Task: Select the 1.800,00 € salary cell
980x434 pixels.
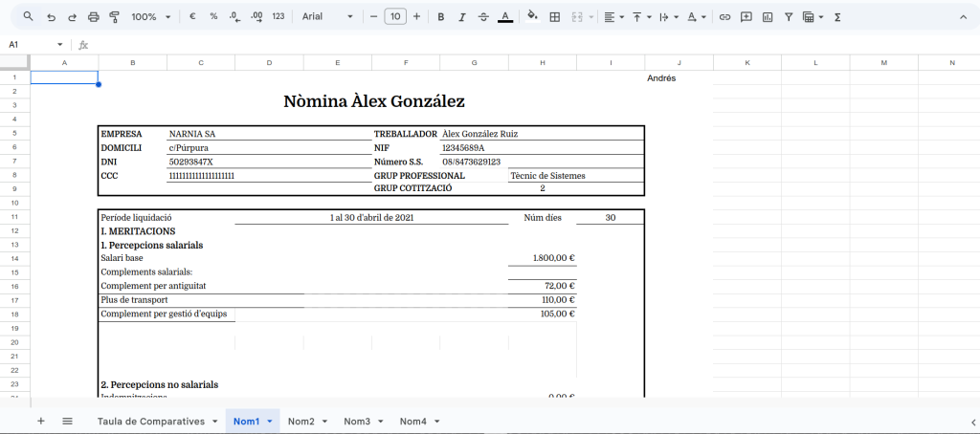Action: pos(543,258)
